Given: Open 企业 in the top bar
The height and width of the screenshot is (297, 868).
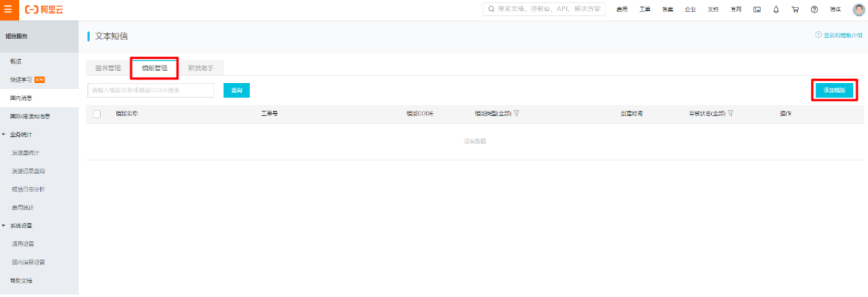Looking at the screenshot, I should tap(690, 10).
